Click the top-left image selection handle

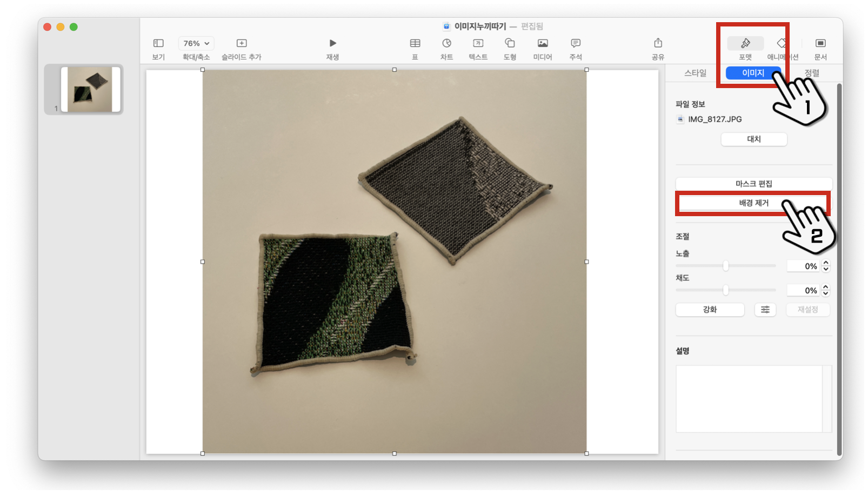203,70
